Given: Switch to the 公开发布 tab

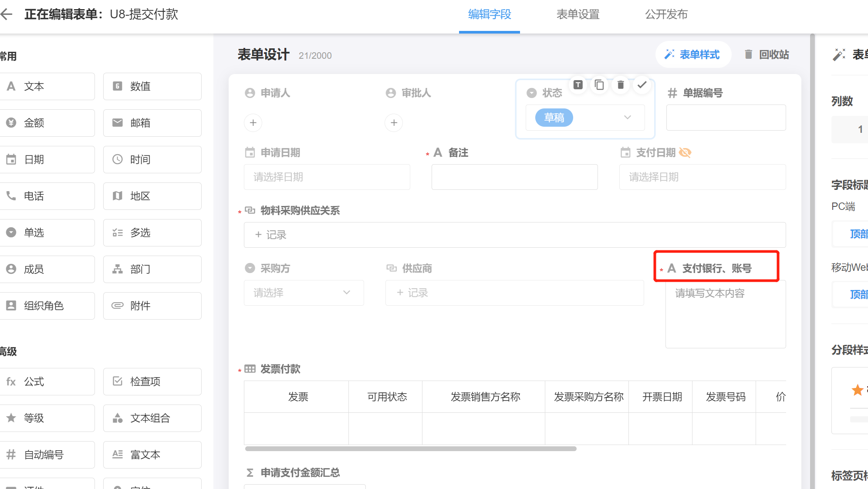Looking at the screenshot, I should [666, 14].
